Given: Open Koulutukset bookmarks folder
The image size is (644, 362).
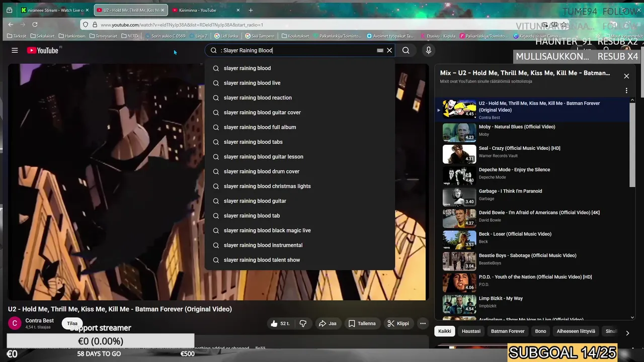Looking at the screenshot, I should coord(295,36).
